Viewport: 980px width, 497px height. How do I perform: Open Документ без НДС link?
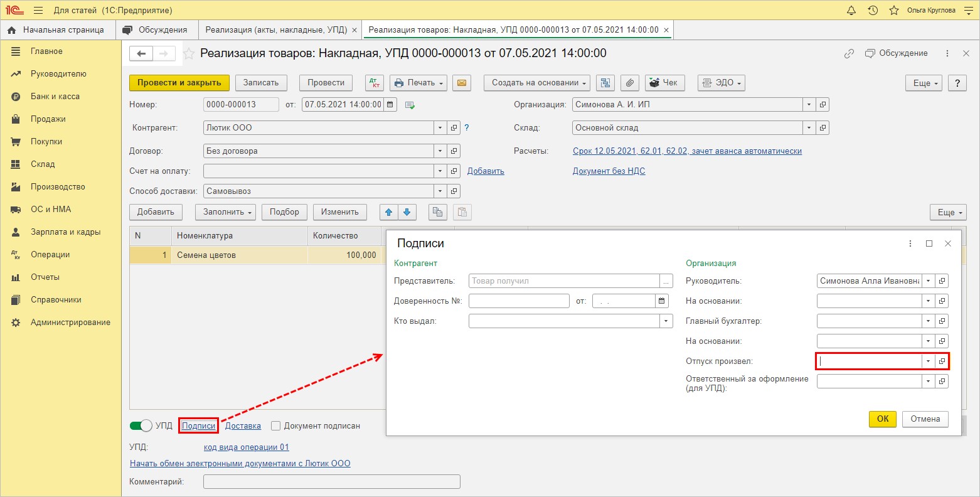coord(609,171)
